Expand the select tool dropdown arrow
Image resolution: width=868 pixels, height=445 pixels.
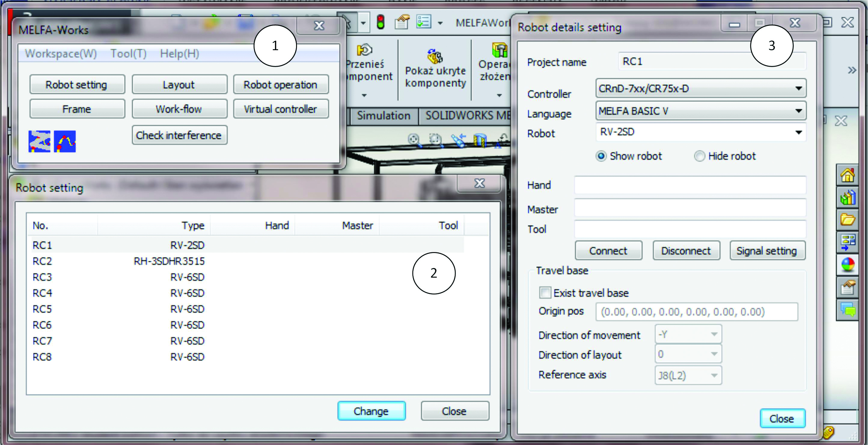coord(363,23)
